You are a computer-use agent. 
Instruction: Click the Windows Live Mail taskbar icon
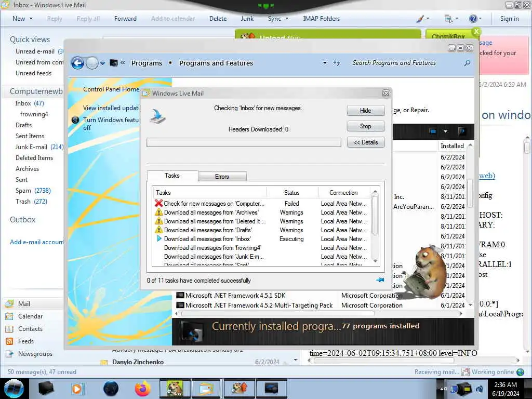click(x=207, y=389)
